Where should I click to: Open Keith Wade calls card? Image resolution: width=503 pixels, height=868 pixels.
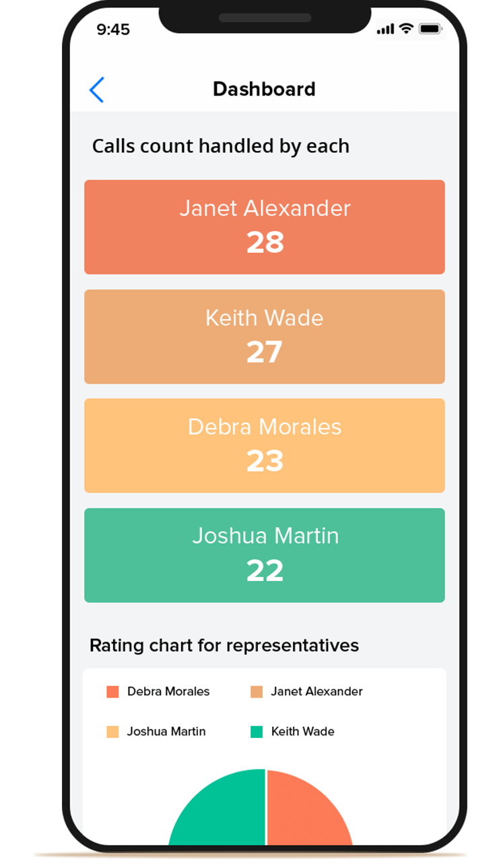coord(264,336)
